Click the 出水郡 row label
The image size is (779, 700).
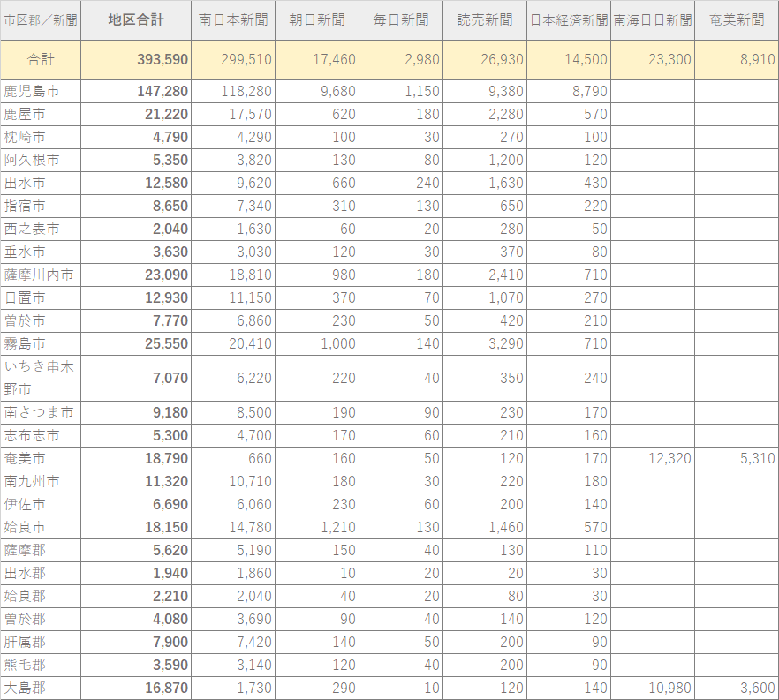point(25,573)
